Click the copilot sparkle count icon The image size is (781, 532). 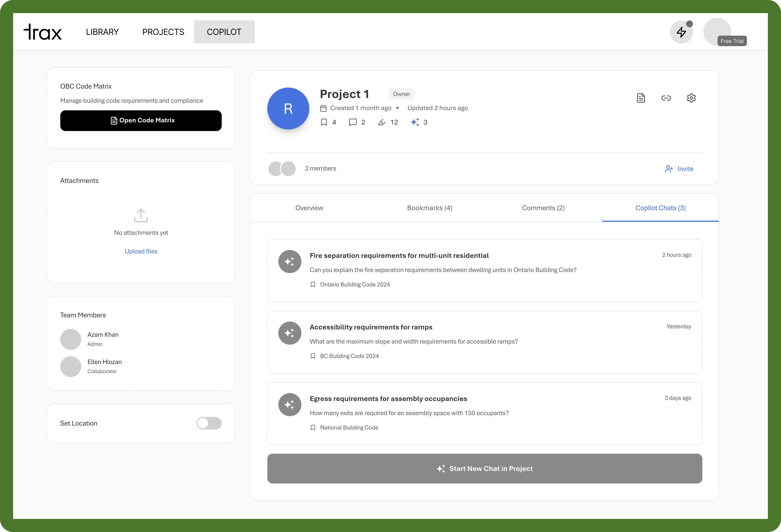point(415,122)
